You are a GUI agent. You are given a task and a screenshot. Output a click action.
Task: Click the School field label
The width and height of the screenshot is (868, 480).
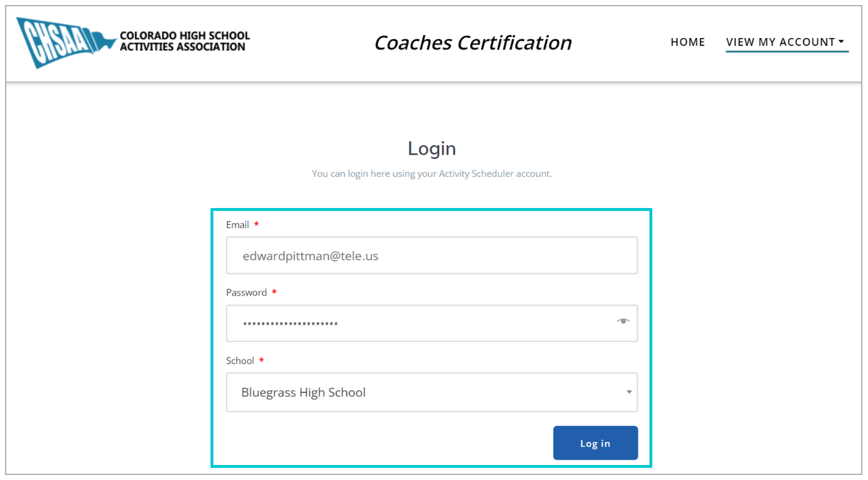[x=240, y=361]
